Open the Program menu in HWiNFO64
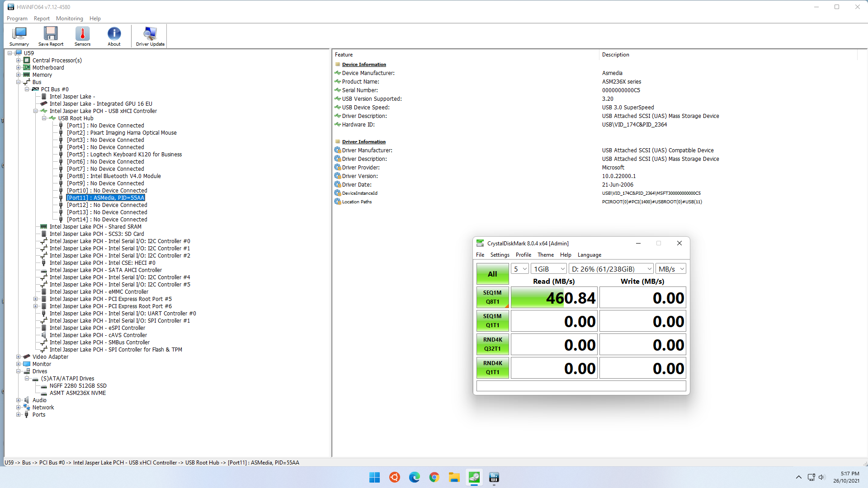The height and width of the screenshot is (488, 868). [x=17, y=19]
